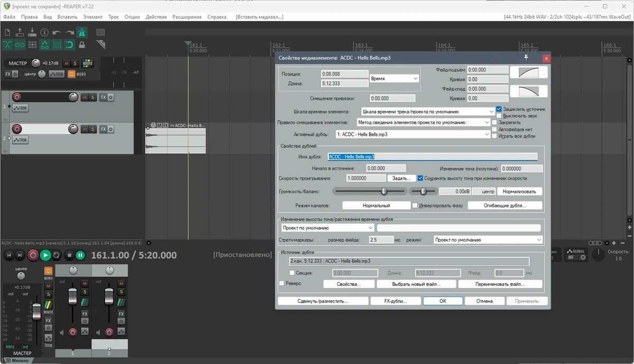634x364 pixels.
Task: Click 'Огибающие дубля...' button
Action: (505, 206)
